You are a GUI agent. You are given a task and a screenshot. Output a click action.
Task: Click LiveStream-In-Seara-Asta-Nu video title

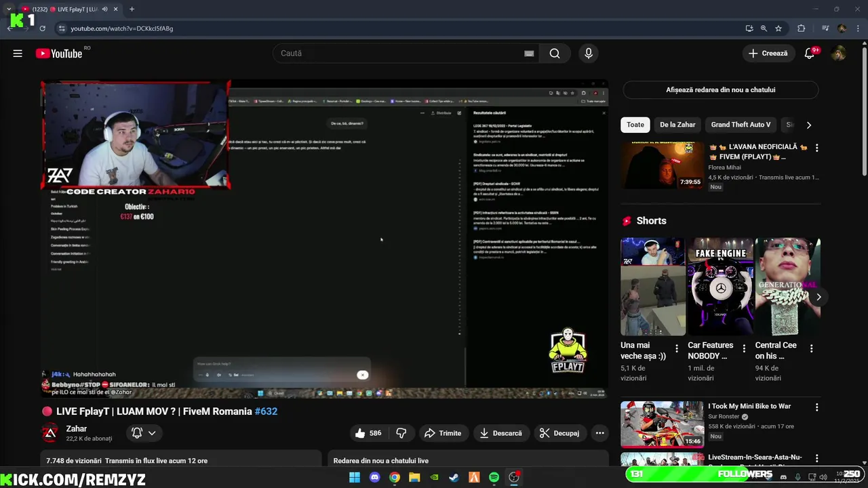coord(755,457)
